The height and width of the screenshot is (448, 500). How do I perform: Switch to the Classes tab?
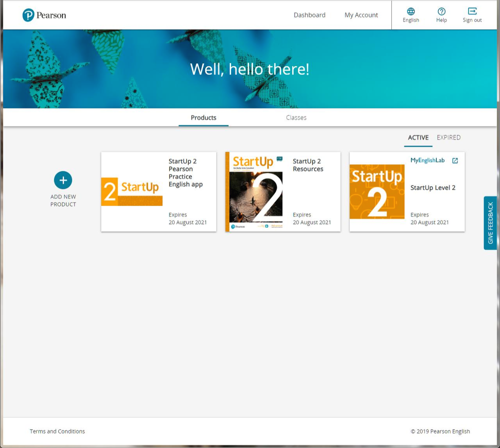click(296, 117)
